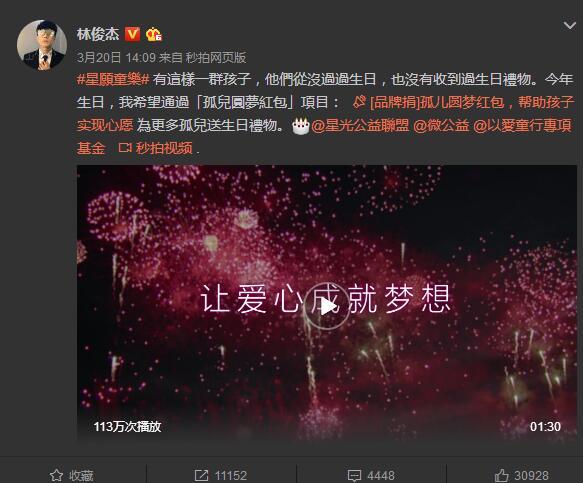Click the 收藏 star icon
Viewport: 583px width, 483px height.
[x=57, y=476]
